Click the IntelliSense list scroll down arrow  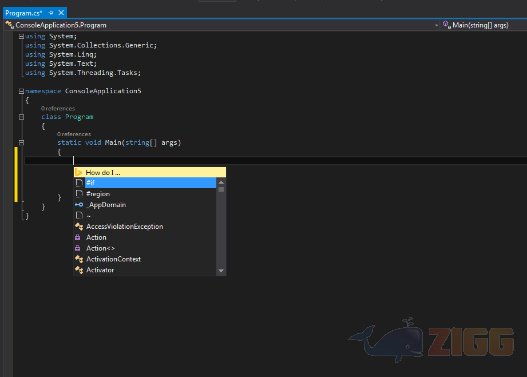tap(221, 270)
